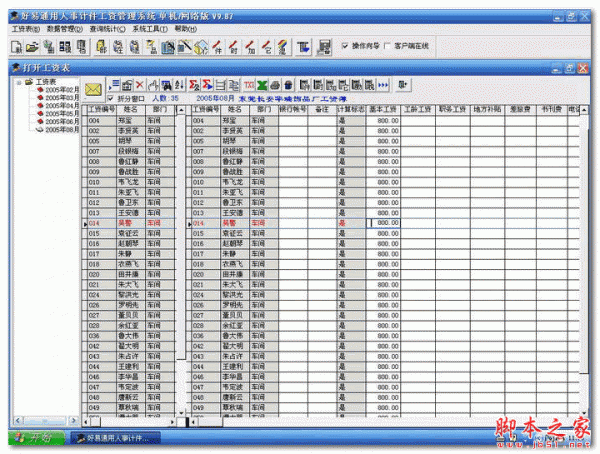Click the printer icon in sheet toolbar
Image resolution: width=600 pixels, height=454 pixels.
275,85
